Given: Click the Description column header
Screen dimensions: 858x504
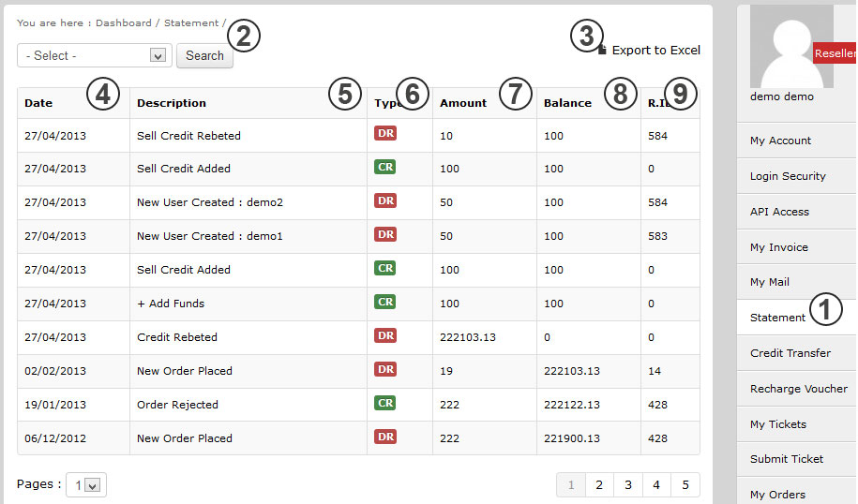Looking at the screenshot, I should [x=172, y=103].
